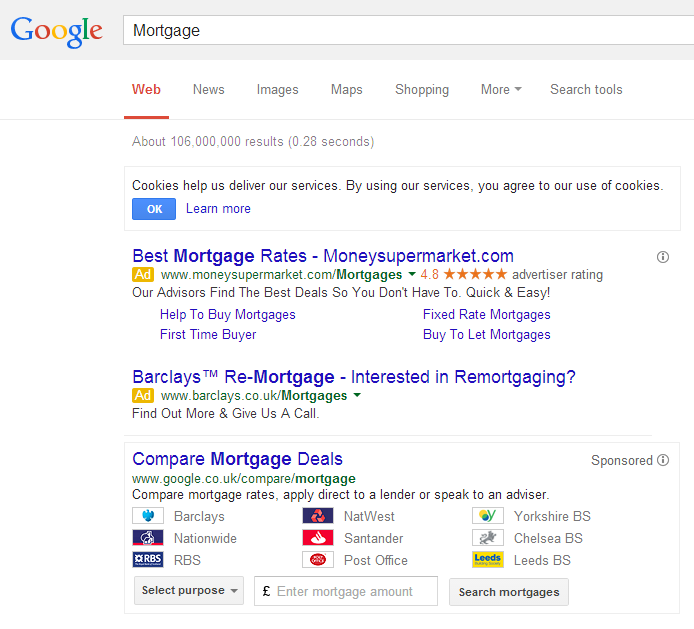Click the Santander flame logo icon
Screen dimensions: 694x629
tap(318, 538)
